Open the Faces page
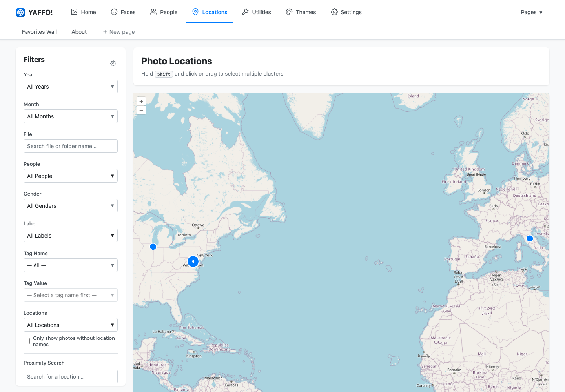The image size is (565, 392). coord(123,12)
